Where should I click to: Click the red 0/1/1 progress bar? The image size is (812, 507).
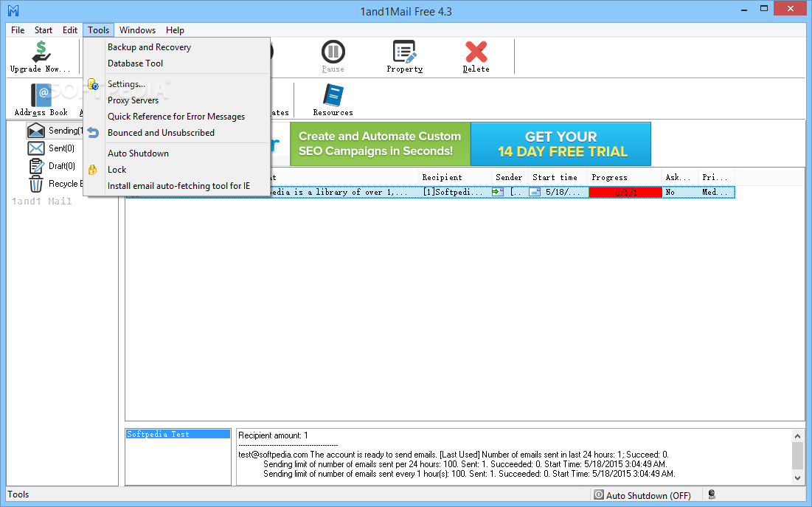click(625, 193)
